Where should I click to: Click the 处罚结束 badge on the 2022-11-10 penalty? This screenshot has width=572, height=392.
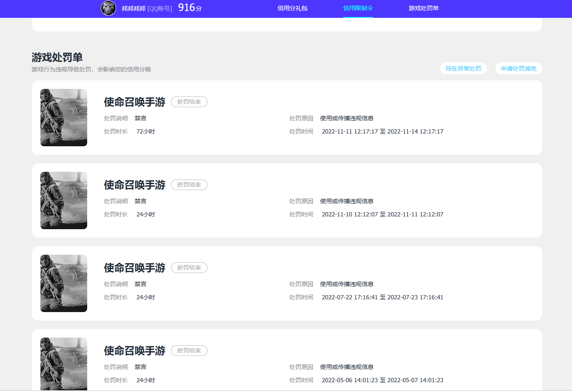click(189, 185)
